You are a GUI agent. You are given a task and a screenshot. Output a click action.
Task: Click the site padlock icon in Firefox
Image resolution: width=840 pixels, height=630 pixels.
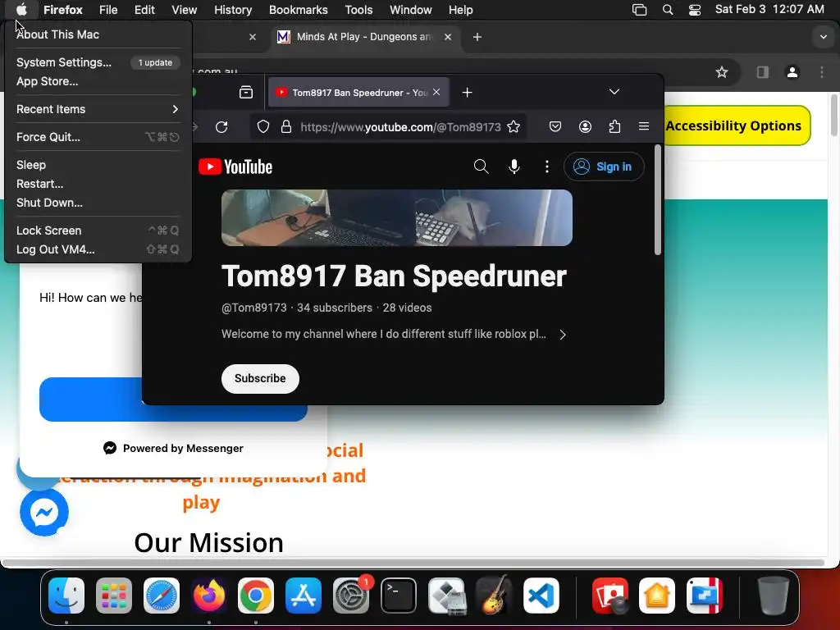[286, 127]
